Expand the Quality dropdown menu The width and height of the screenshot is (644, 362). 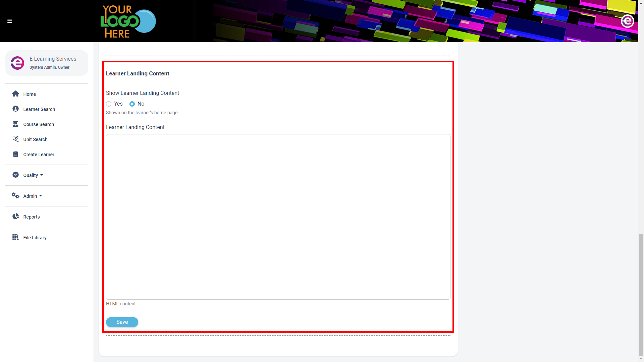pos(33,175)
